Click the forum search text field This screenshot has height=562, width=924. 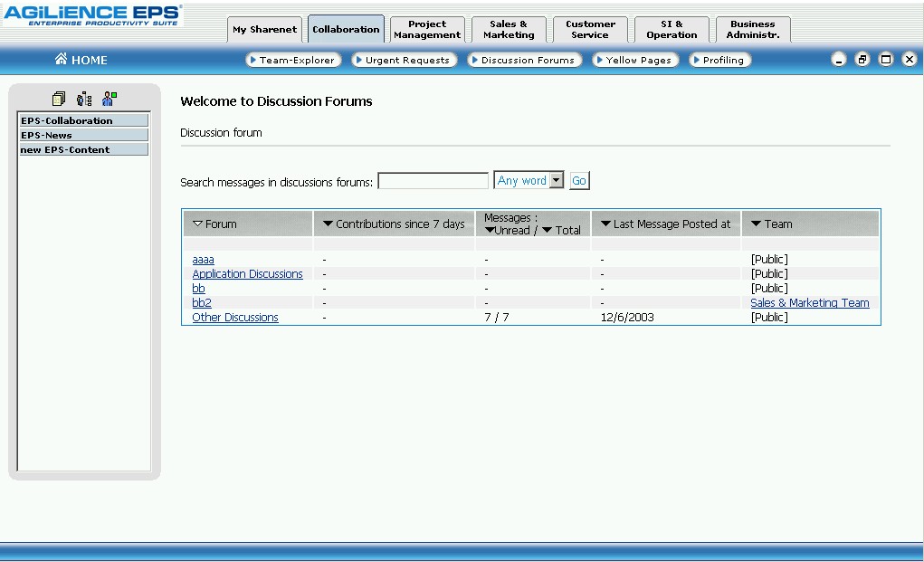[x=433, y=182]
